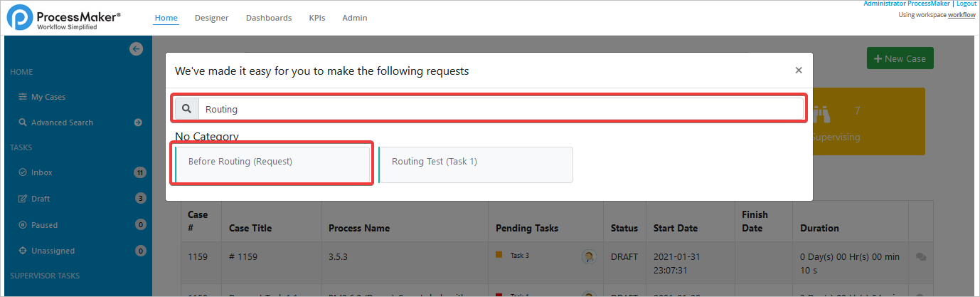
Task: Click the search field containing Routing
Action: [x=498, y=109]
